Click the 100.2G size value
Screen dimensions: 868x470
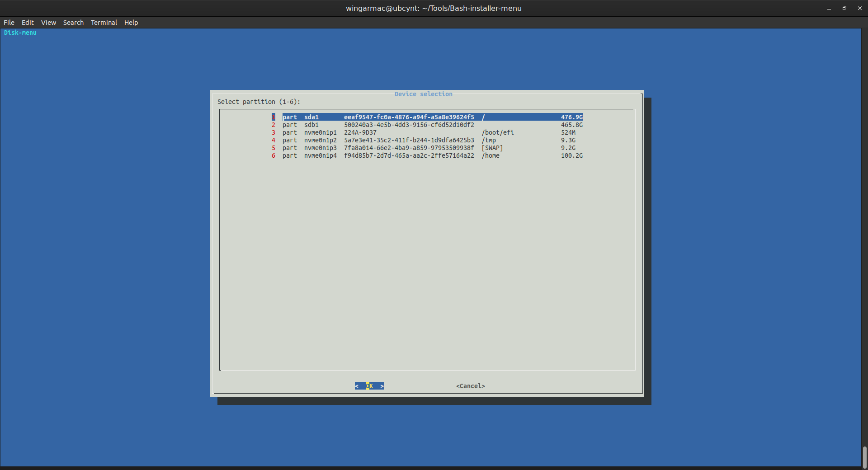[x=572, y=155]
